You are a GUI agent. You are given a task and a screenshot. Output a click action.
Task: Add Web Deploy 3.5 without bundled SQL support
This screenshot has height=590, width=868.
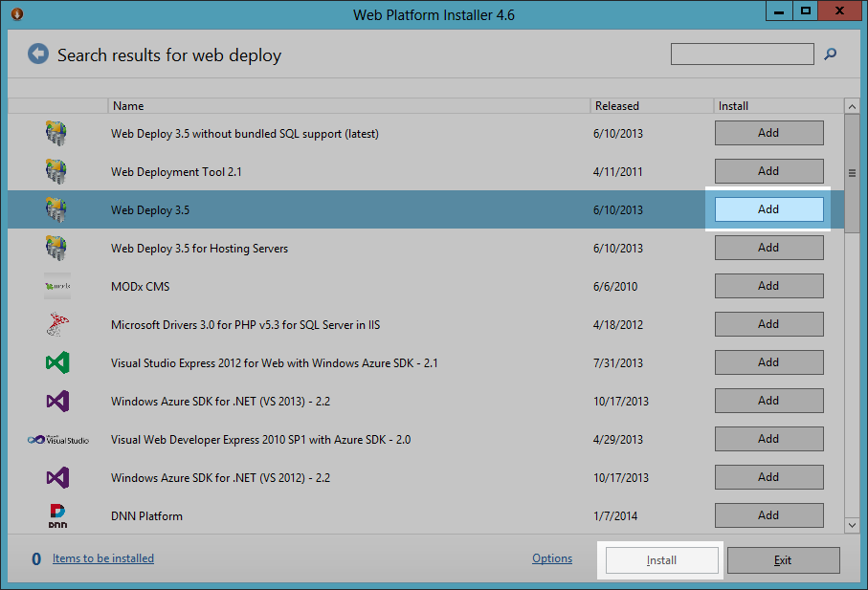coord(768,133)
